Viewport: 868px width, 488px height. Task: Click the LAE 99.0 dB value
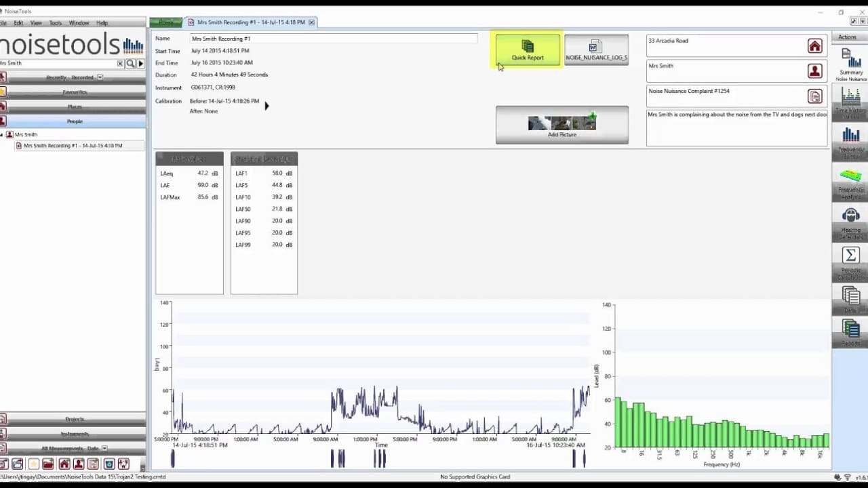[x=208, y=185]
